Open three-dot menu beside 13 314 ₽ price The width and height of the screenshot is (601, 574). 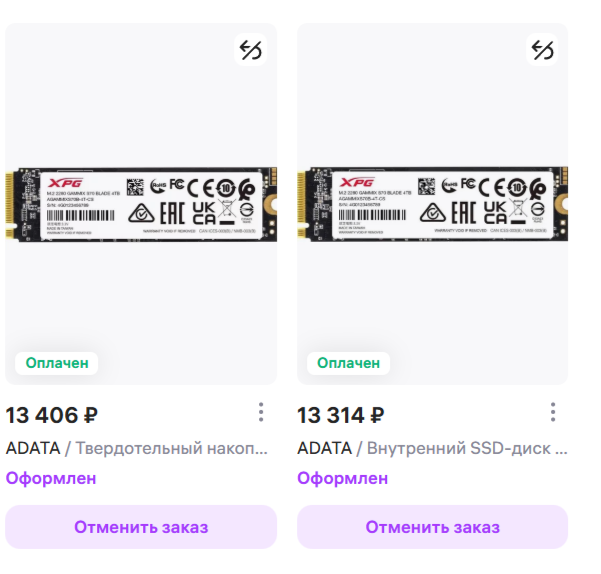[552, 412]
